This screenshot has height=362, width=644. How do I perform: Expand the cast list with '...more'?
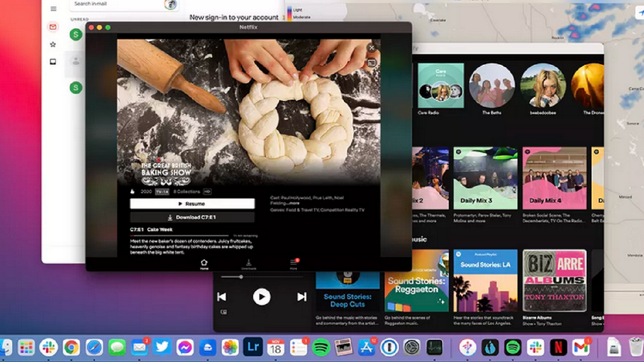click(x=294, y=203)
